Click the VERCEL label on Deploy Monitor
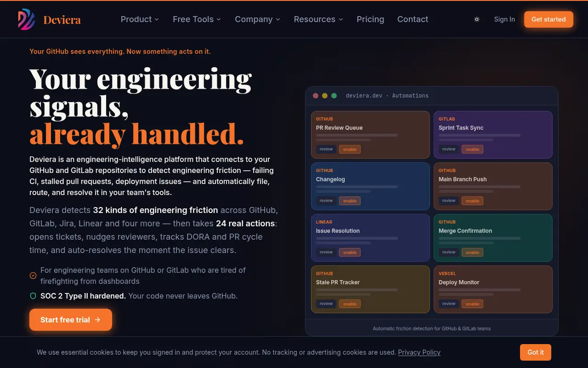Screen dimensions: 588x368 [447, 274]
